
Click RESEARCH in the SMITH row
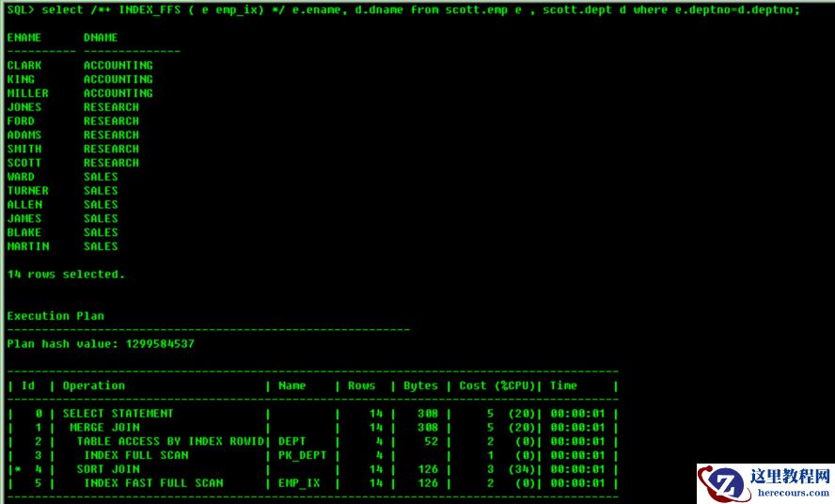pyautogui.click(x=111, y=149)
